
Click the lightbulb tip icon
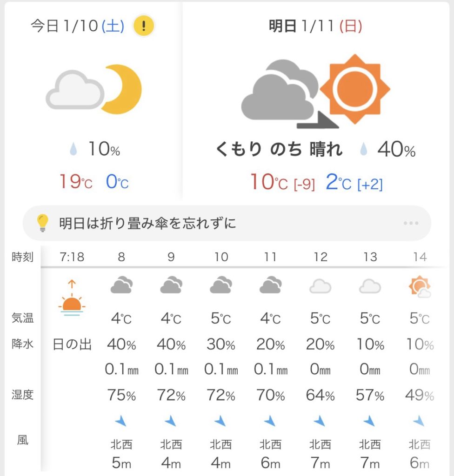(43, 224)
